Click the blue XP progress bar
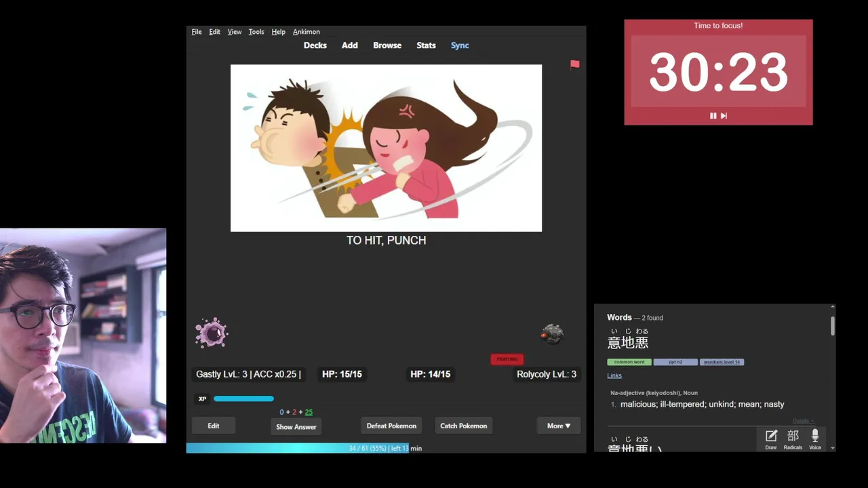Screen dimensions: 868x488 (243, 399)
